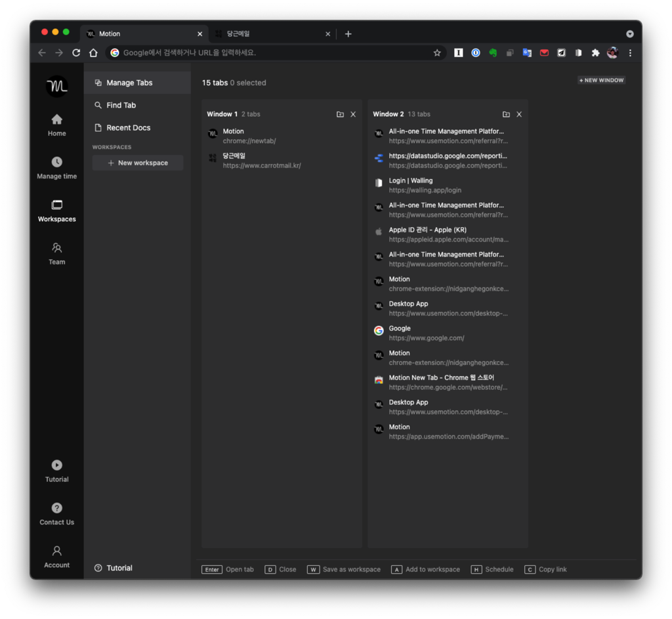Image resolution: width=672 pixels, height=619 pixels.
Task: Select first All-in-one Time Management tab row
Action: click(448, 136)
